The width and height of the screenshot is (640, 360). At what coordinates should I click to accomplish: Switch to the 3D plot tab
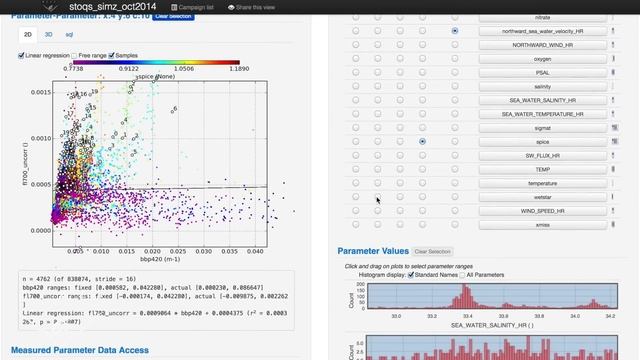[49, 35]
